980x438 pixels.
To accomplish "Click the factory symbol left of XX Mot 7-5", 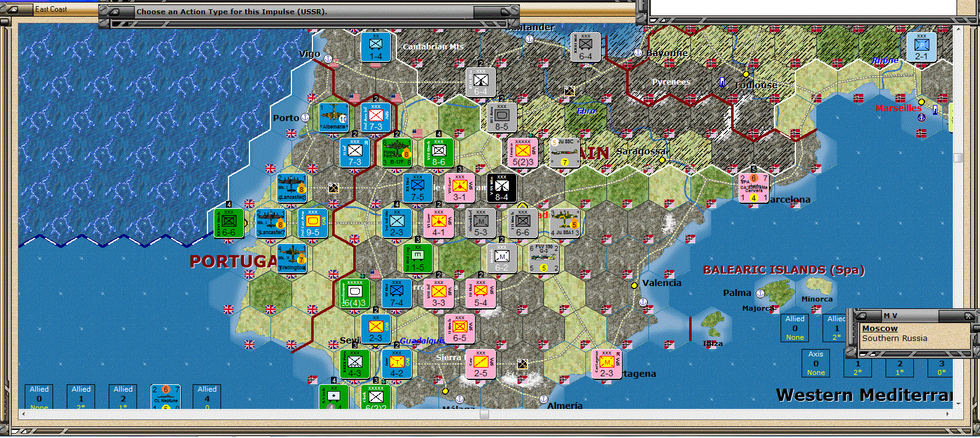I will pyautogui.click(x=333, y=188).
